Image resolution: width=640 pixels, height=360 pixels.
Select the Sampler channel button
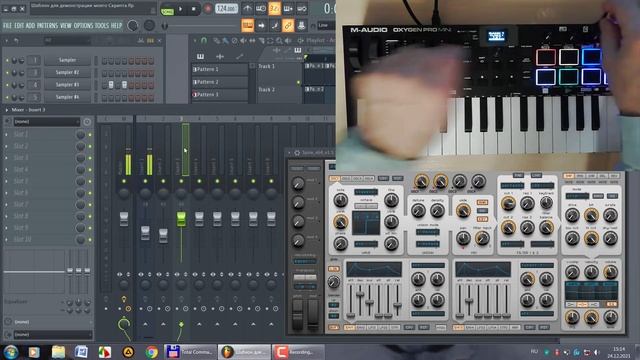[x=67, y=60]
